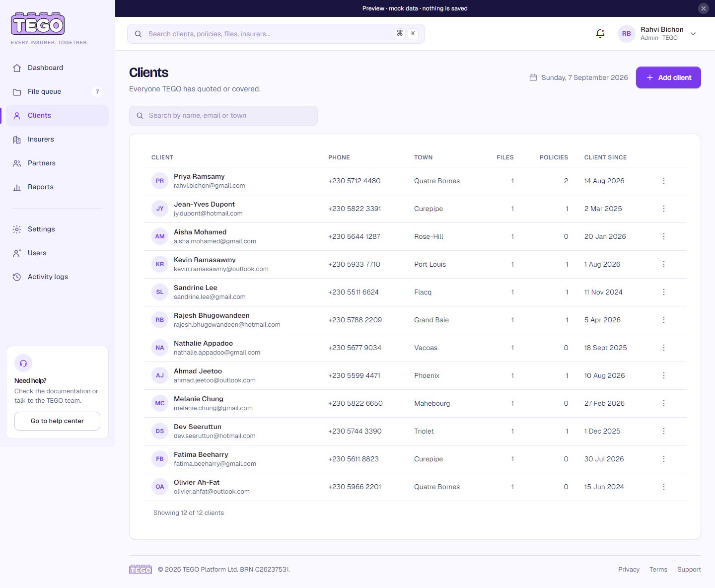Open the Privacy link in footer
This screenshot has width=715, height=588.
pos(629,570)
